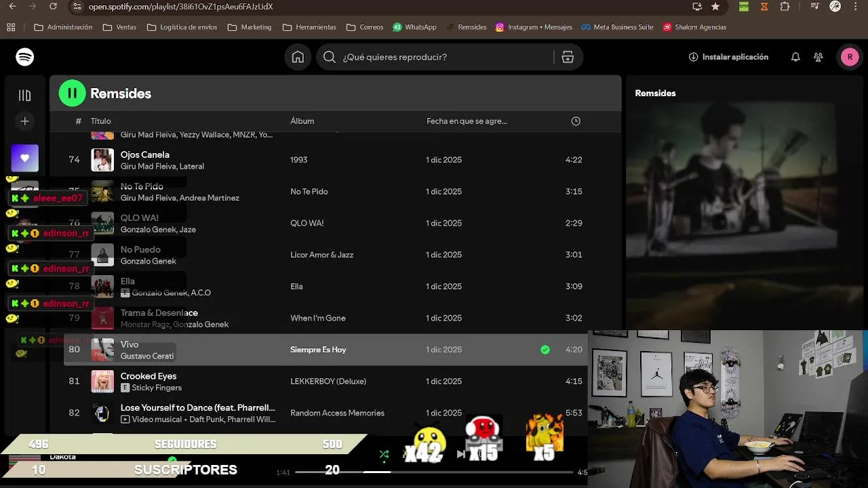The height and width of the screenshot is (488, 868).
Task: Click the search magnifier icon
Action: tap(330, 57)
